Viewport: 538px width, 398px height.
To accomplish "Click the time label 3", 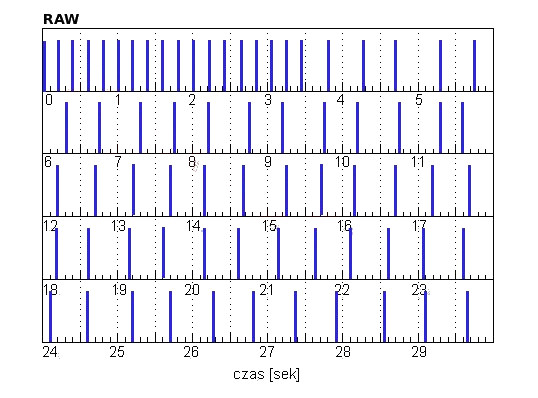I will click(268, 100).
